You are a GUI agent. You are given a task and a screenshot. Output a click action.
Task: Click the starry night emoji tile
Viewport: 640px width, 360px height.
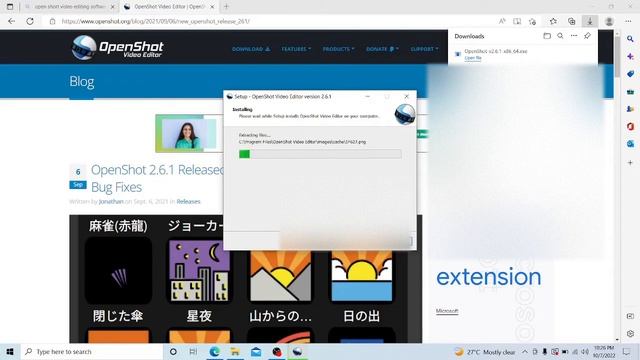click(x=199, y=271)
